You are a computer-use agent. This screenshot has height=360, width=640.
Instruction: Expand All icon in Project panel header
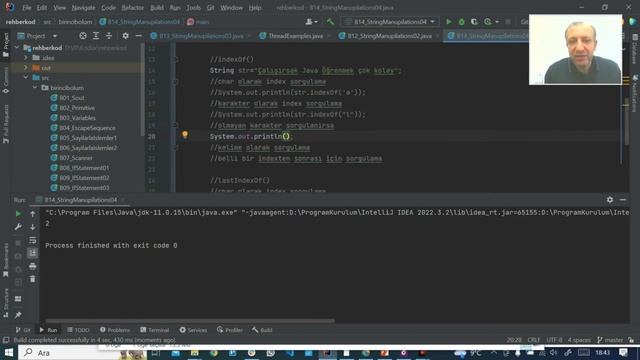96,36
